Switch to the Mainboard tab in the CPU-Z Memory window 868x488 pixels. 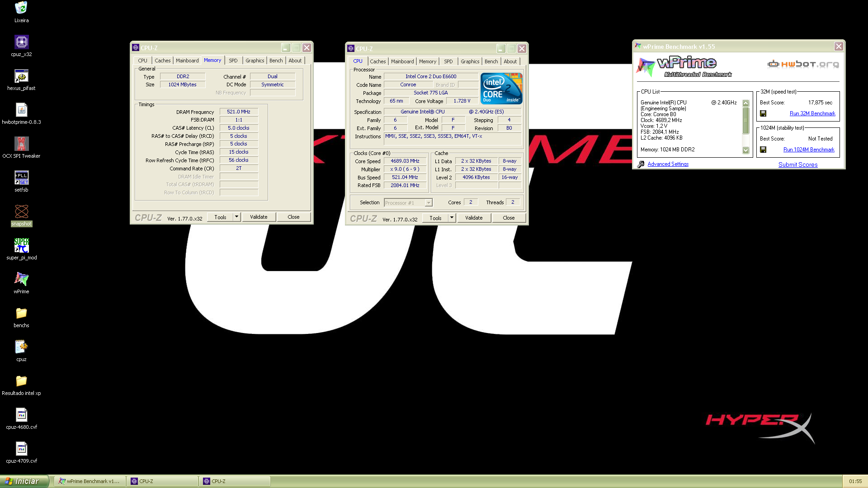click(187, 61)
